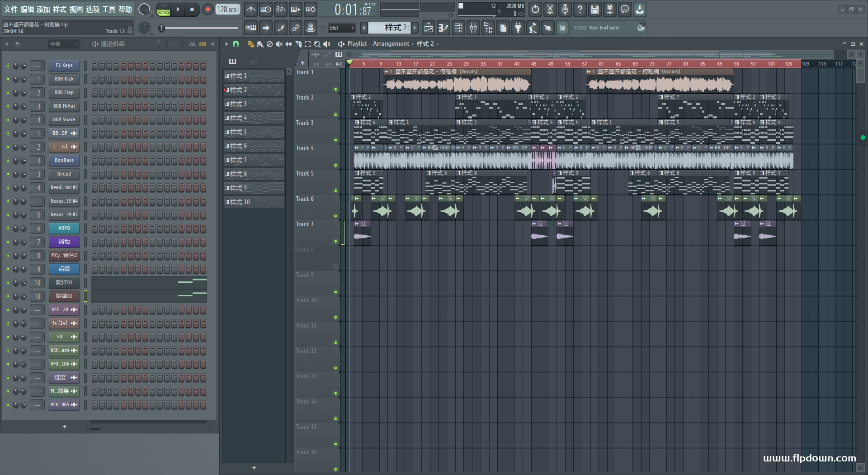The width and height of the screenshot is (868, 475).
Task: Click the save project floppy icon
Action: pyautogui.click(x=595, y=9)
